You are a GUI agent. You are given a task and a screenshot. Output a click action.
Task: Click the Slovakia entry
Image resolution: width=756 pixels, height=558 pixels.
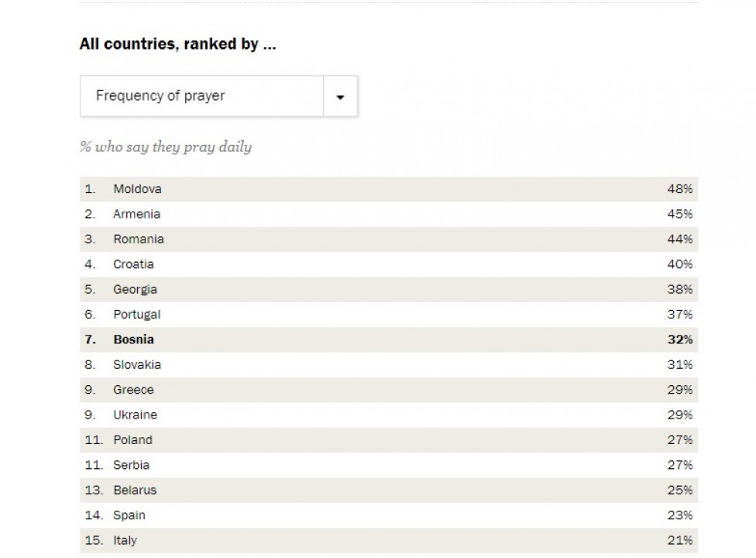pos(136,364)
